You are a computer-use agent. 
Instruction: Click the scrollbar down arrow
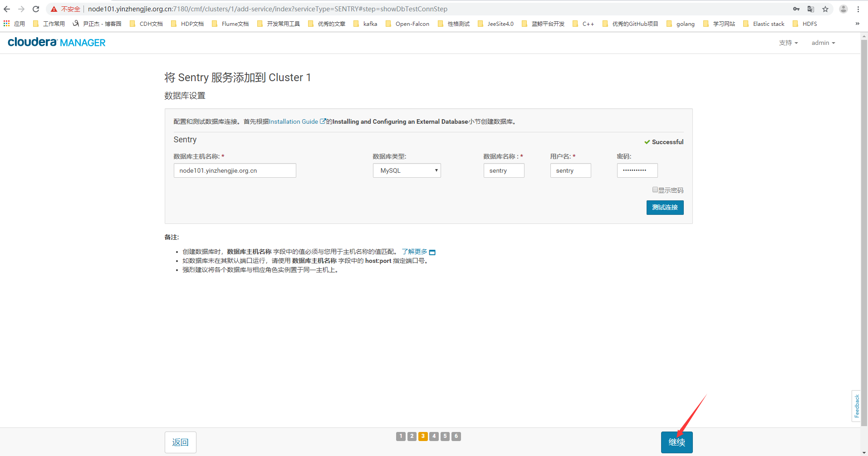point(864,452)
